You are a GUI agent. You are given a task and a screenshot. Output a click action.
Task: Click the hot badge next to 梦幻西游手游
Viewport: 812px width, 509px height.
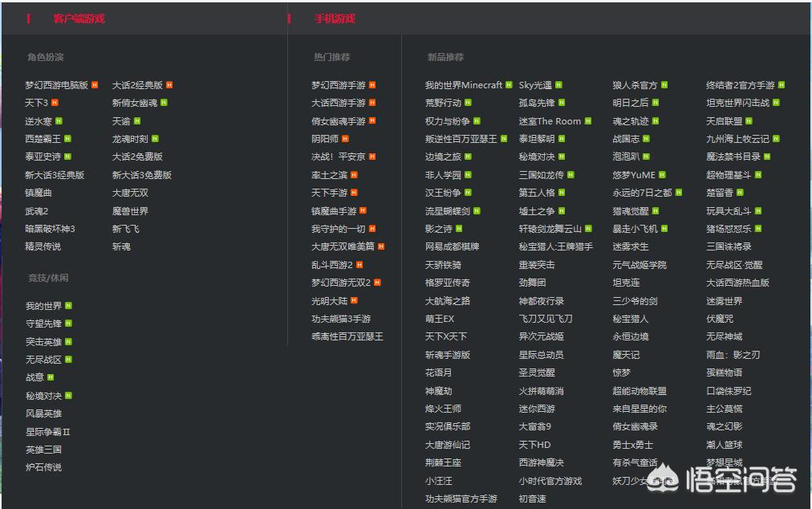pyautogui.click(x=372, y=85)
